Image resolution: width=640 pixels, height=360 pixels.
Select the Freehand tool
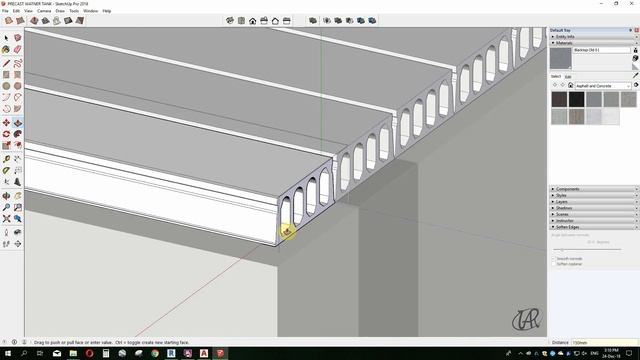tap(18, 63)
